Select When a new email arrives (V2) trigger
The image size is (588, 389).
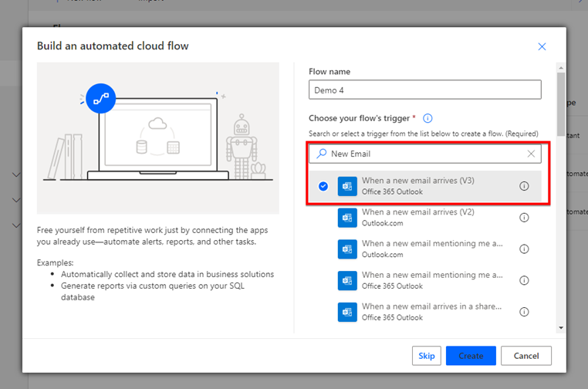417,212
